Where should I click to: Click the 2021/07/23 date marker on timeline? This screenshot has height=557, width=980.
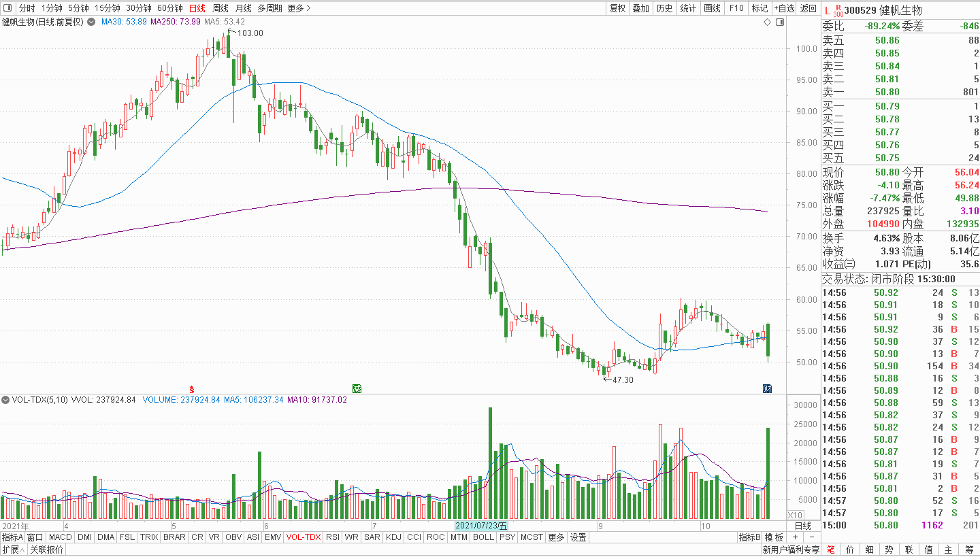481,526
